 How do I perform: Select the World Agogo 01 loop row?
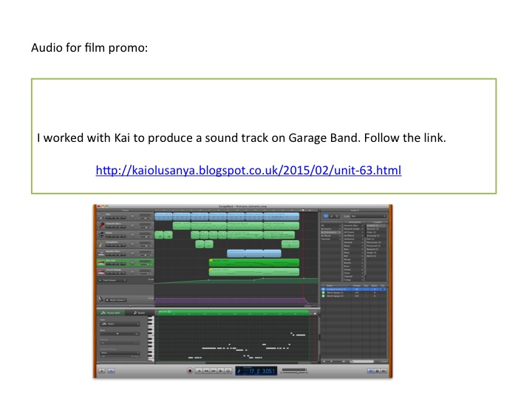[353, 293]
